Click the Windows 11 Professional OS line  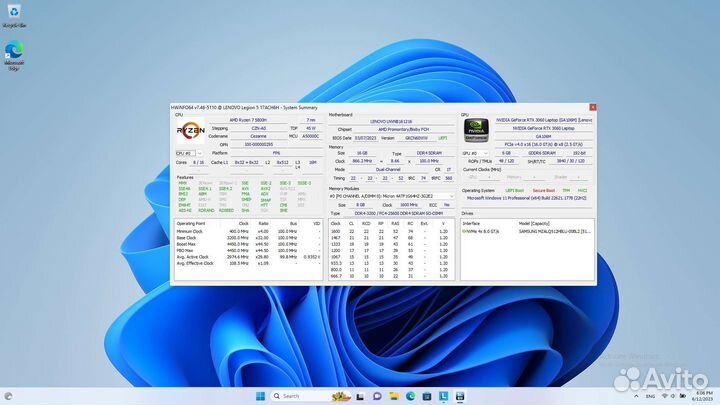point(526,198)
